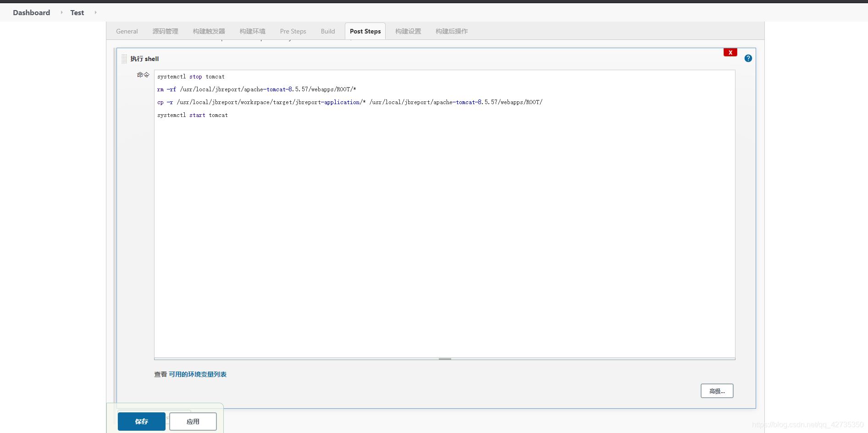Click the 命令 field label

tap(143, 75)
